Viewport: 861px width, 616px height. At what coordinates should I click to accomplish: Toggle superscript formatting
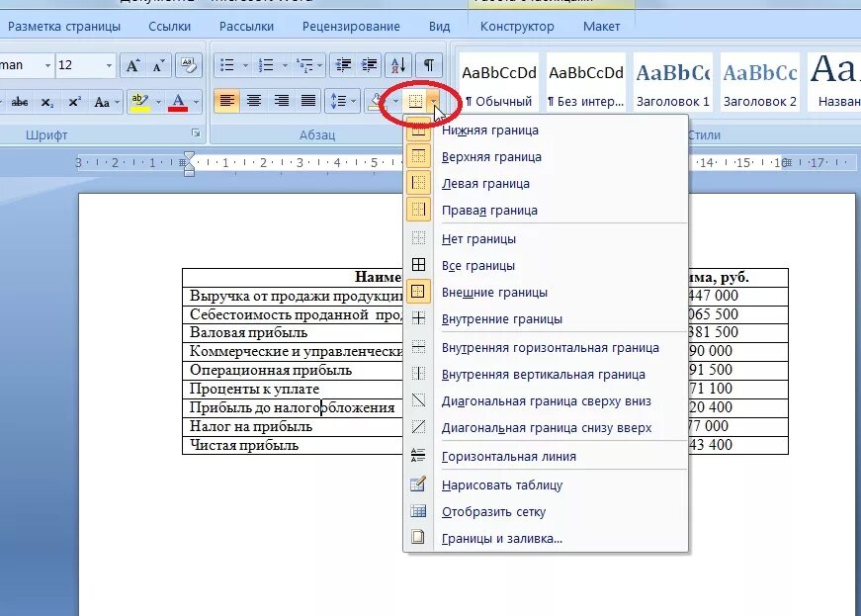click(x=74, y=102)
